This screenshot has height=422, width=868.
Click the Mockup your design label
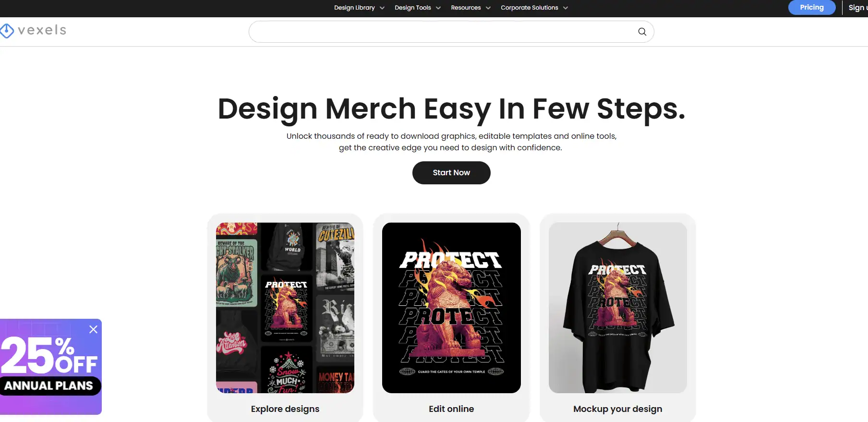pos(618,409)
